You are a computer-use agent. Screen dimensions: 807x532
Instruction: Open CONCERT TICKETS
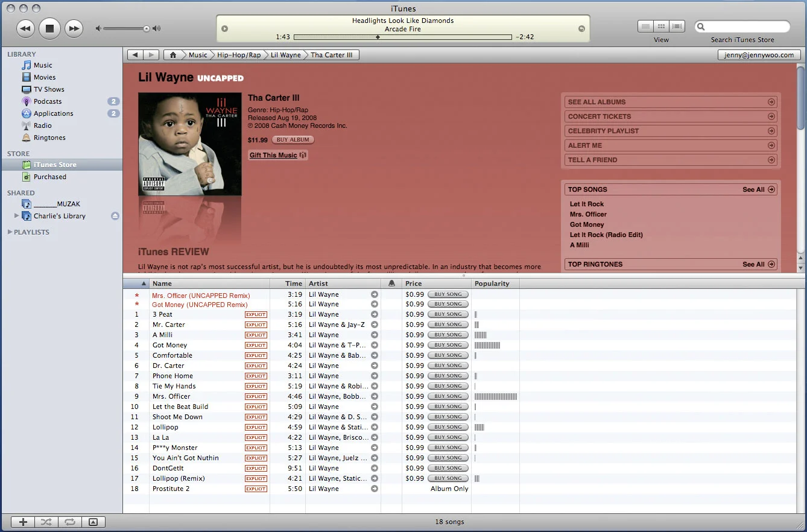point(671,116)
